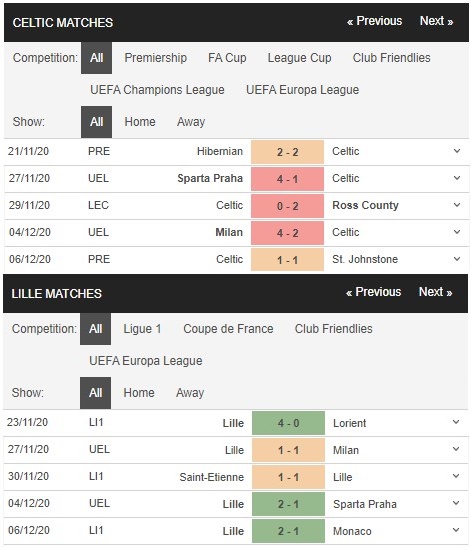Filter Celtic matches by Premiership
This screenshot has width=471, height=547.
coord(156,58)
